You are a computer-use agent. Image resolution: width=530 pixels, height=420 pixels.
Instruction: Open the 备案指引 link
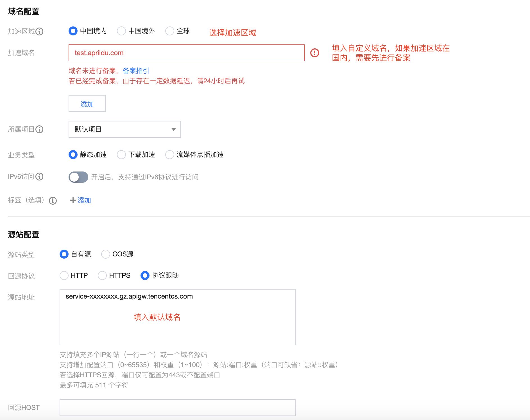click(136, 71)
